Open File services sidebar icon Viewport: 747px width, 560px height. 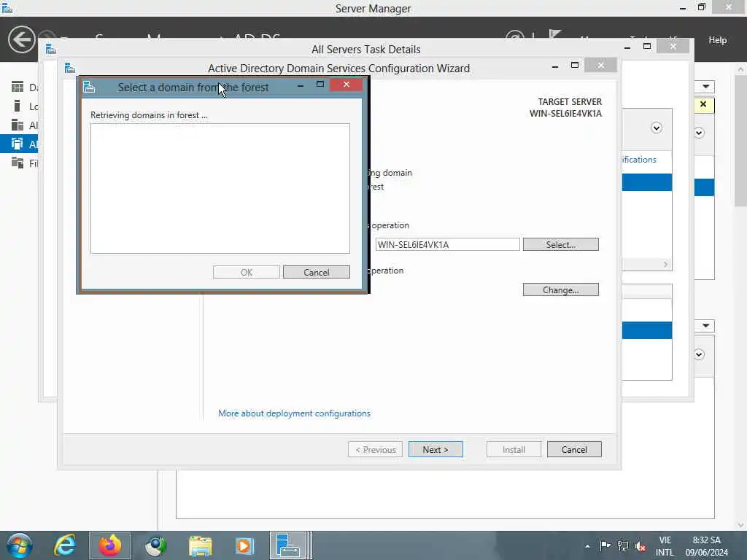coord(18,163)
